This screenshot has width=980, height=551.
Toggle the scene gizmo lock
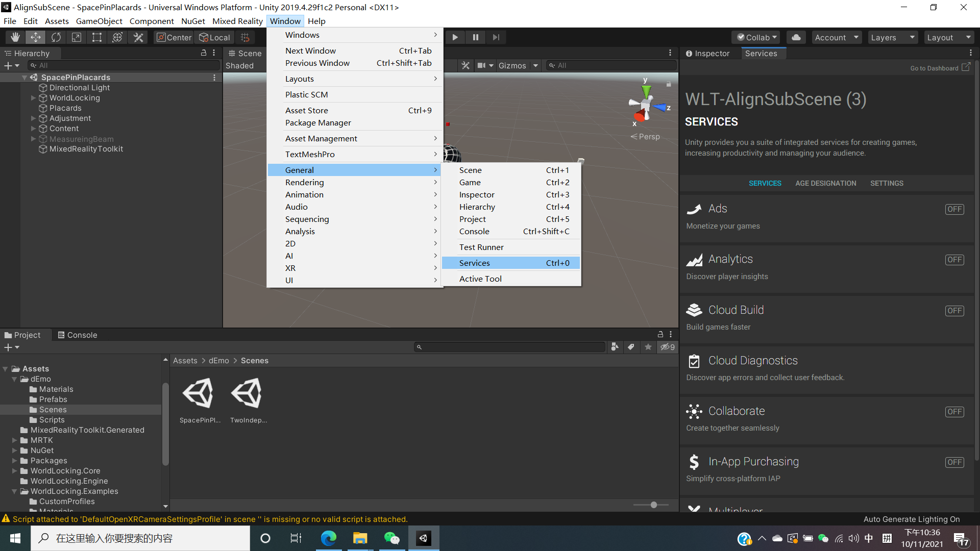coord(669,84)
